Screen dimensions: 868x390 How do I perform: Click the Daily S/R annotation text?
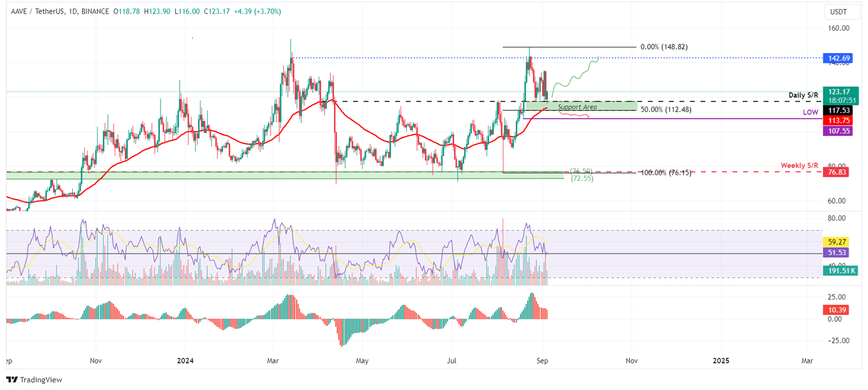(x=803, y=96)
